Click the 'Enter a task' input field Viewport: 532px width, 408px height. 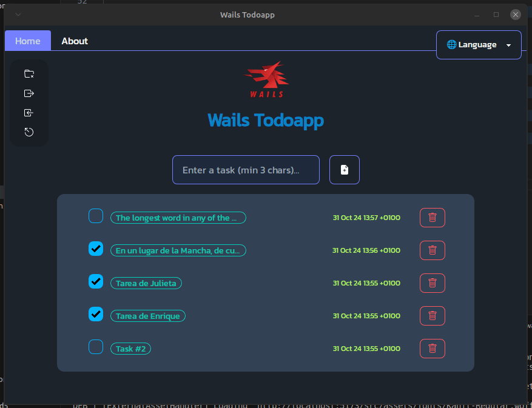point(246,170)
